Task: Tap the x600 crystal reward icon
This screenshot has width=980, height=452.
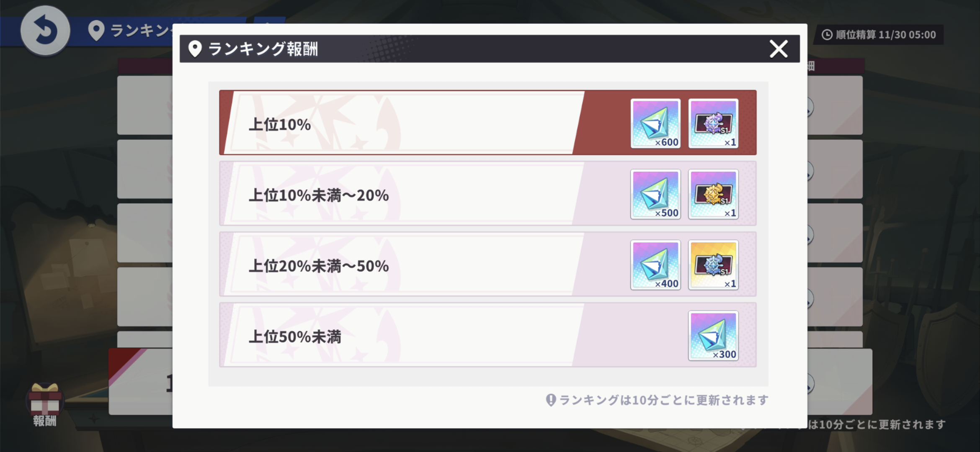Action: [655, 123]
